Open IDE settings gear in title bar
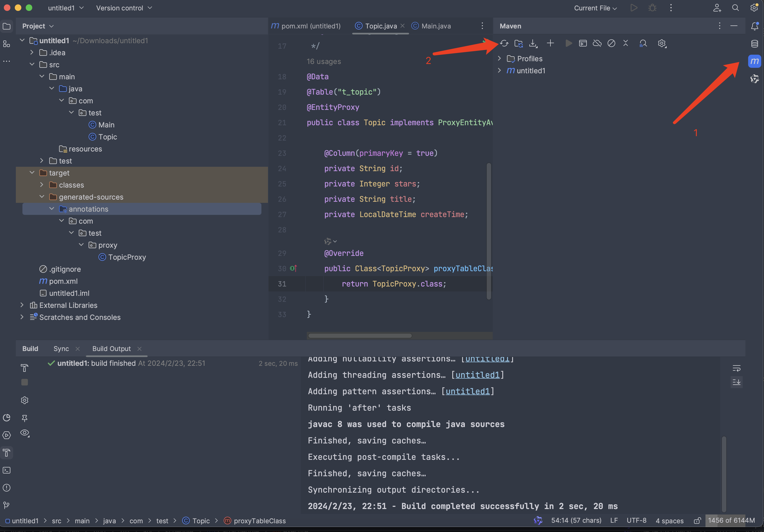The height and width of the screenshot is (532, 764). [x=754, y=8]
